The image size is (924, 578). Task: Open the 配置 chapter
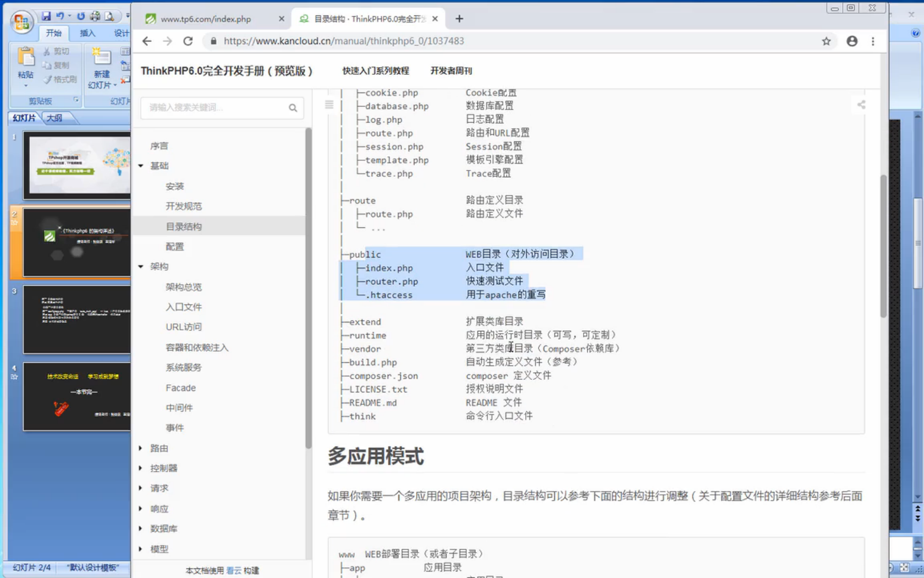175,247
